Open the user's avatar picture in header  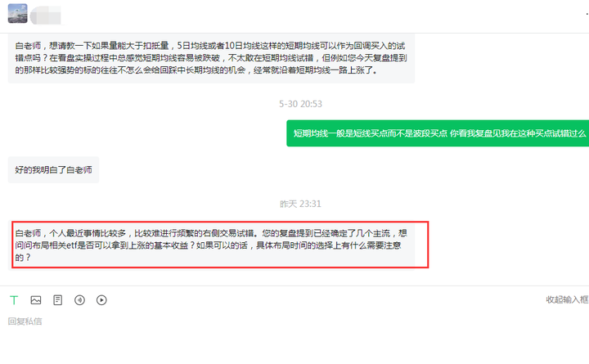point(18,14)
